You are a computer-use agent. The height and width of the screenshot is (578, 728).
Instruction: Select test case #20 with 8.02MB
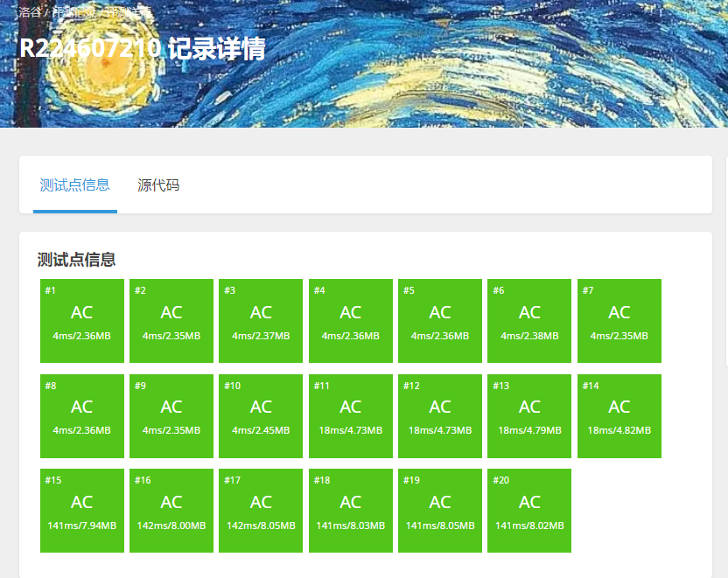coord(529,511)
